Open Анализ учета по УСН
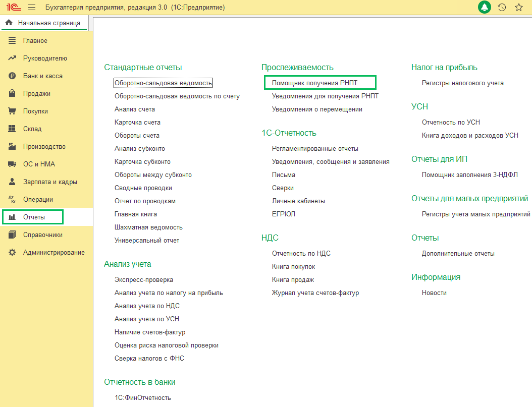532x407 pixels. point(147,319)
